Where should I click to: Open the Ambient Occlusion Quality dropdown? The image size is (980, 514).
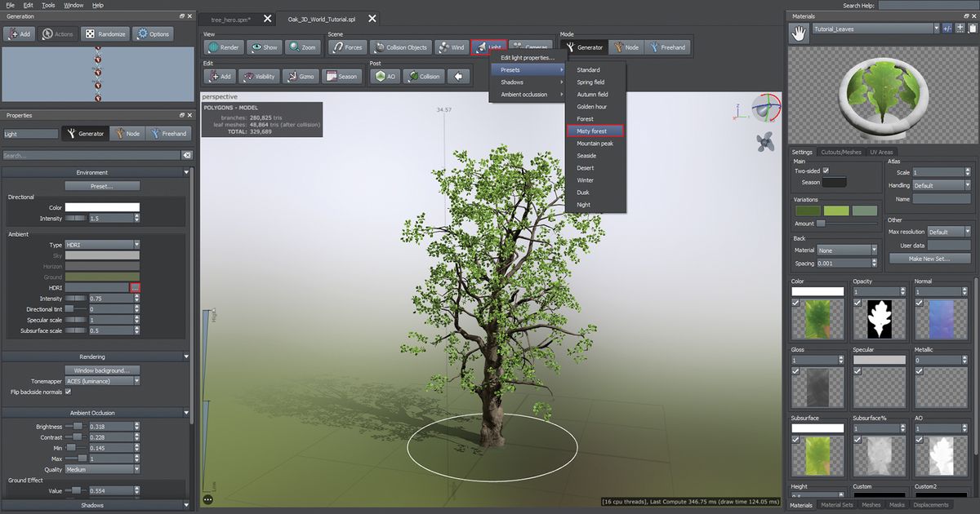click(x=101, y=468)
